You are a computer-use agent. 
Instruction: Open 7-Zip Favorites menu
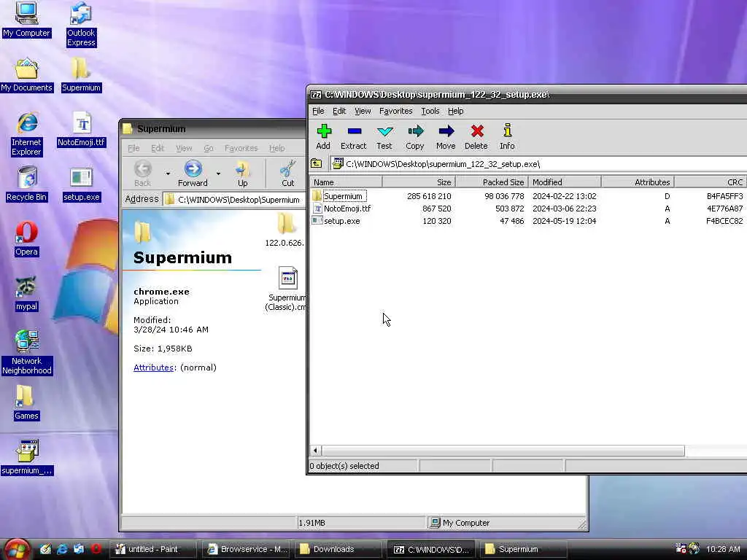pos(396,111)
